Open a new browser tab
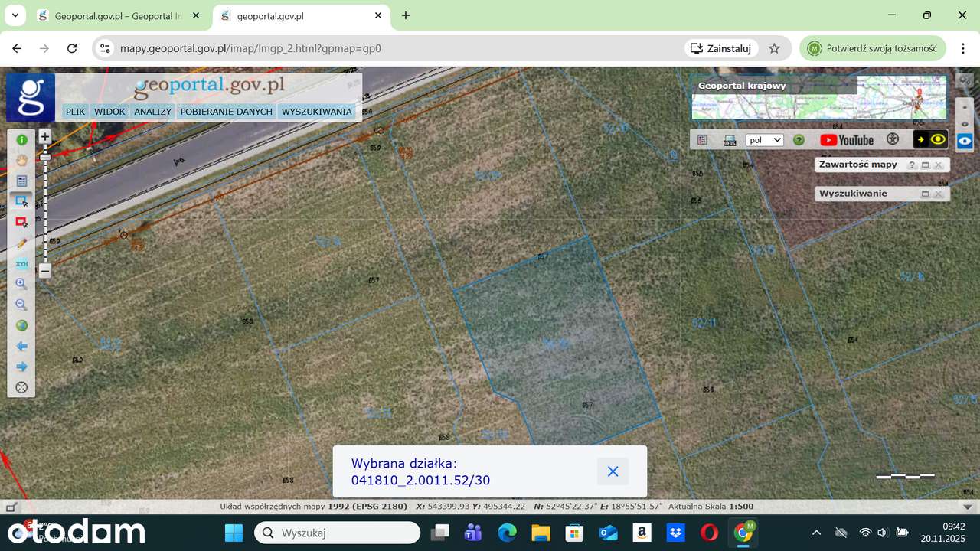The height and width of the screenshot is (551, 980). click(406, 15)
